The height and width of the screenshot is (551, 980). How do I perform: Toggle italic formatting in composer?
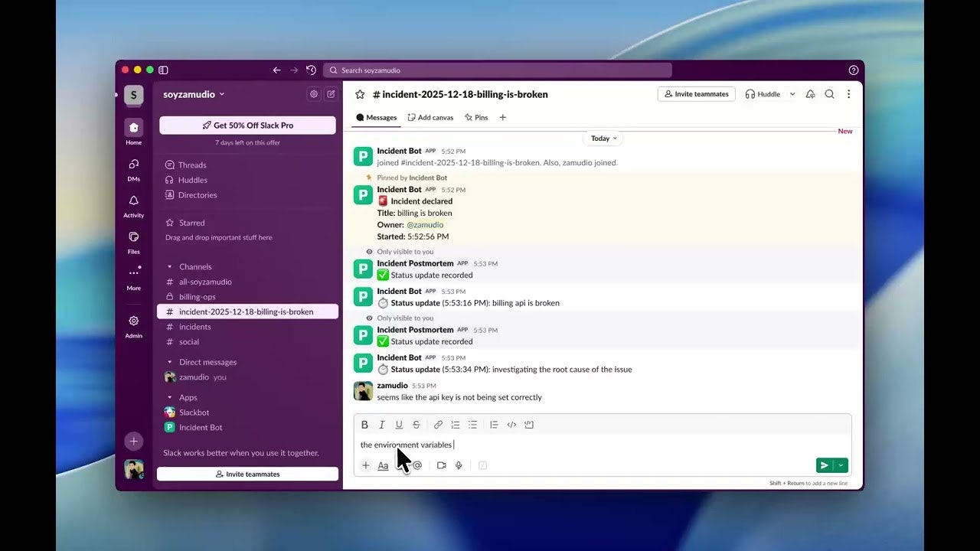382,425
